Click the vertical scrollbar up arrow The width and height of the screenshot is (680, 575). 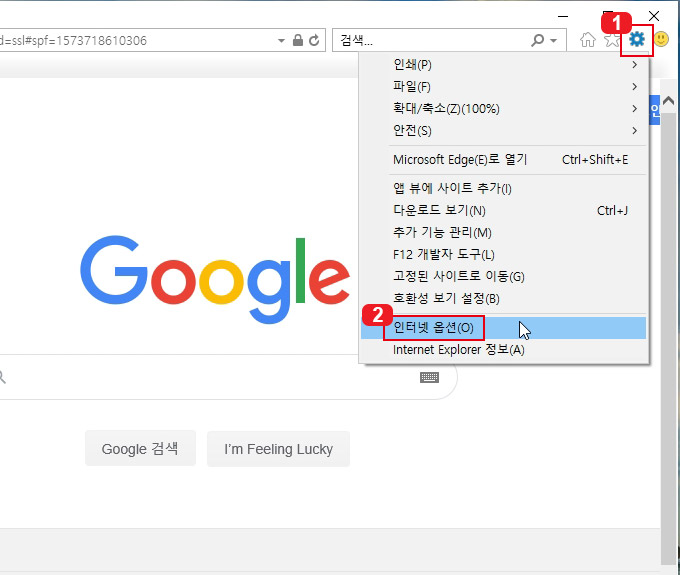coord(668,101)
